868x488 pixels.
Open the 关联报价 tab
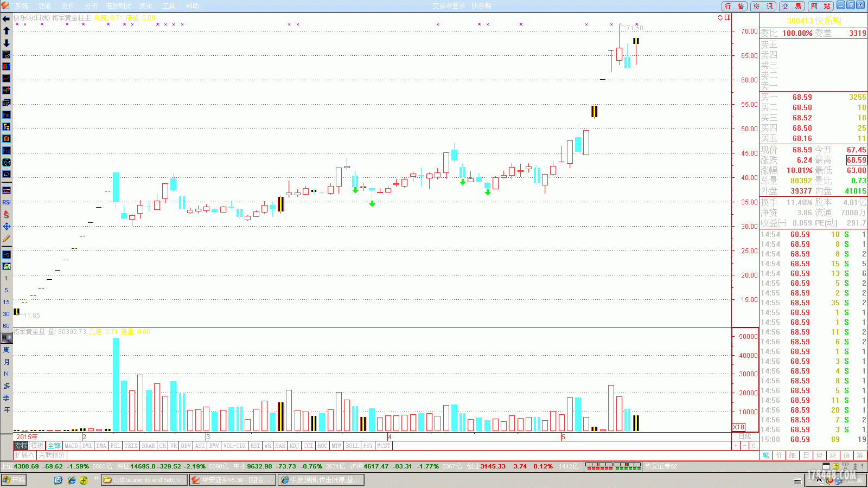[52, 454]
